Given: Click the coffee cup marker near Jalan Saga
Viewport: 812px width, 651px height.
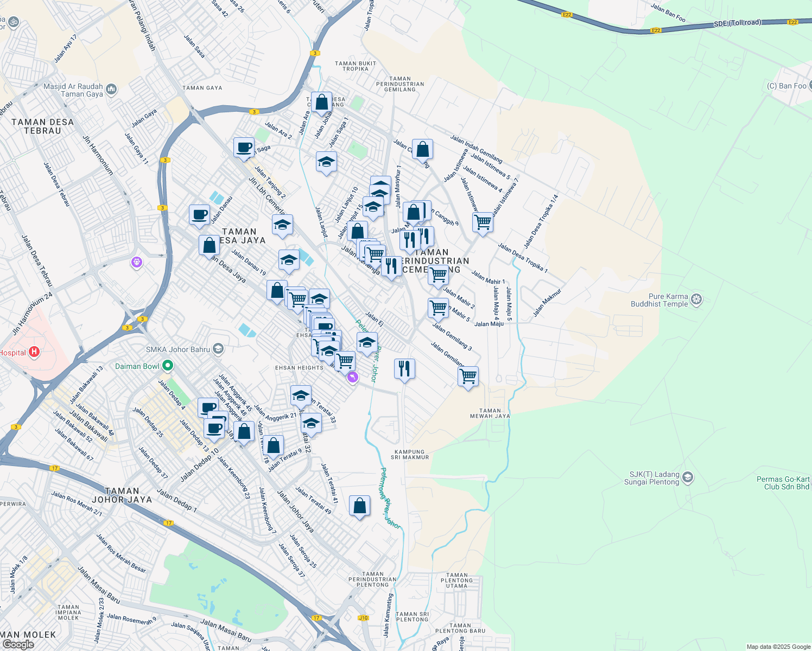Looking at the screenshot, I should [x=244, y=148].
